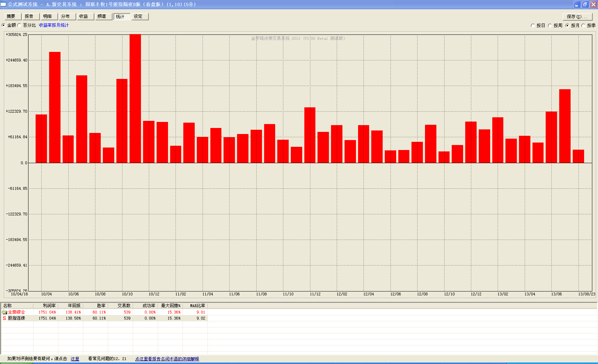Select the 百分比 radio button
598x364 pixels.
(20, 25)
